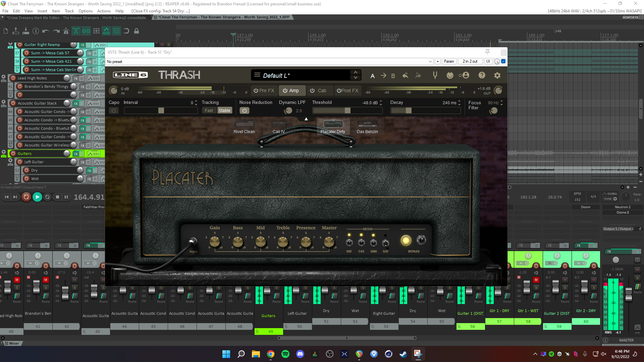Viewport: 644px width, 362px height.
Task: Open MIDI settings icon in Thrash
Action: click(450, 75)
